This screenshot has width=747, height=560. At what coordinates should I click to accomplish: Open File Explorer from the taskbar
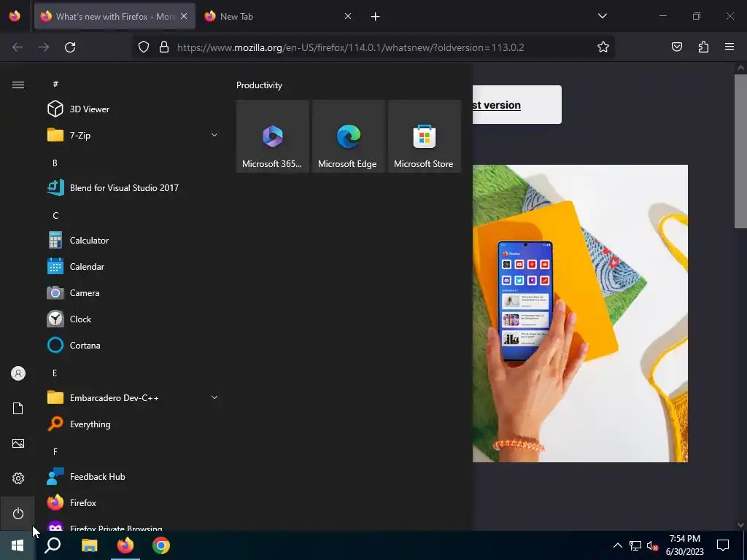click(x=89, y=545)
